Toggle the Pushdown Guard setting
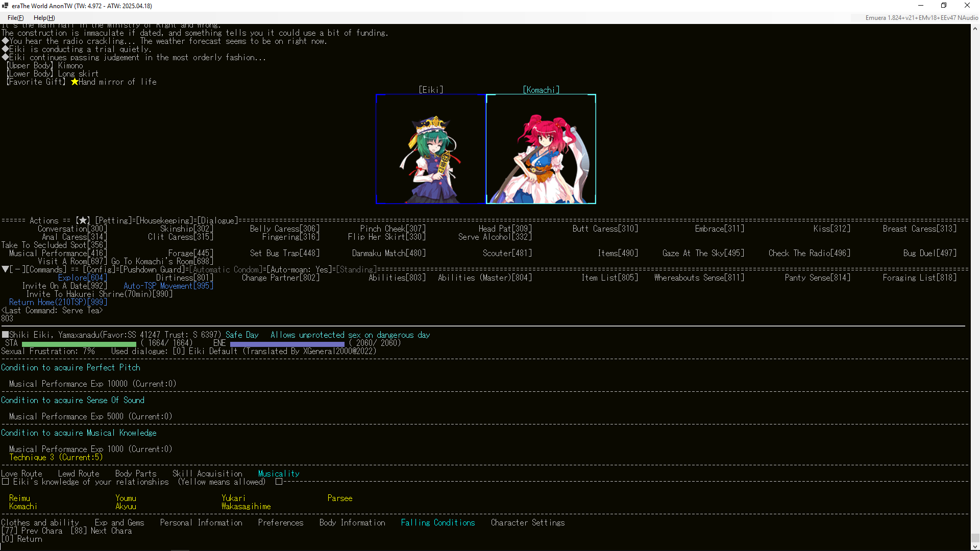The image size is (980, 551). coord(153,269)
